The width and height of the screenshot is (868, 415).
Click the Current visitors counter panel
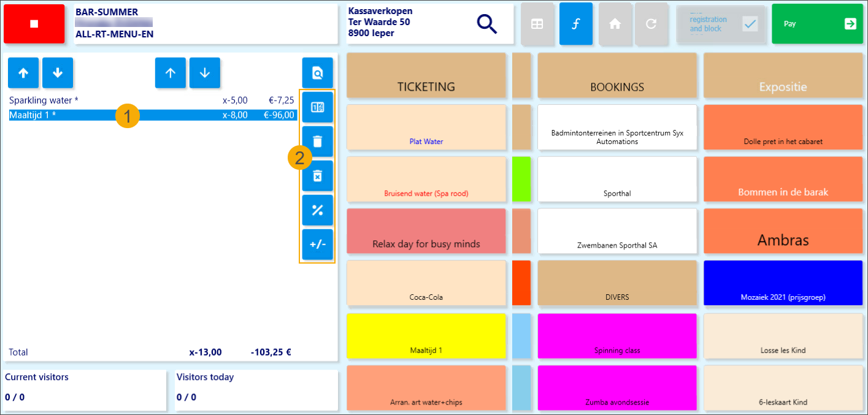(85, 390)
